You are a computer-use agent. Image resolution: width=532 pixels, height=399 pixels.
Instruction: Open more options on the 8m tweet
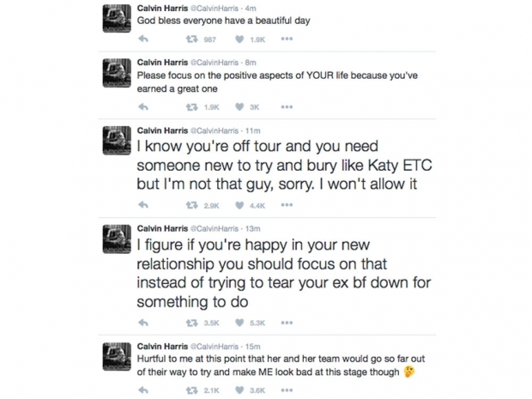(287, 107)
